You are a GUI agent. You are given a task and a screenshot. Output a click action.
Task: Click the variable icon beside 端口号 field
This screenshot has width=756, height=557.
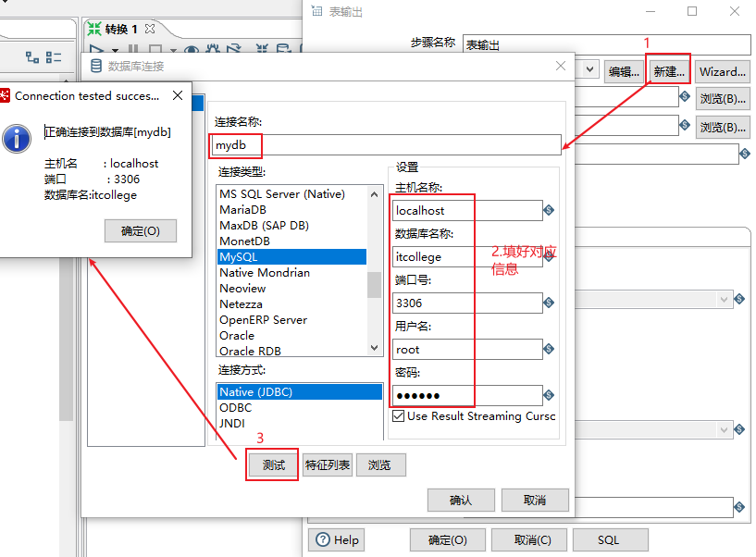click(x=548, y=303)
